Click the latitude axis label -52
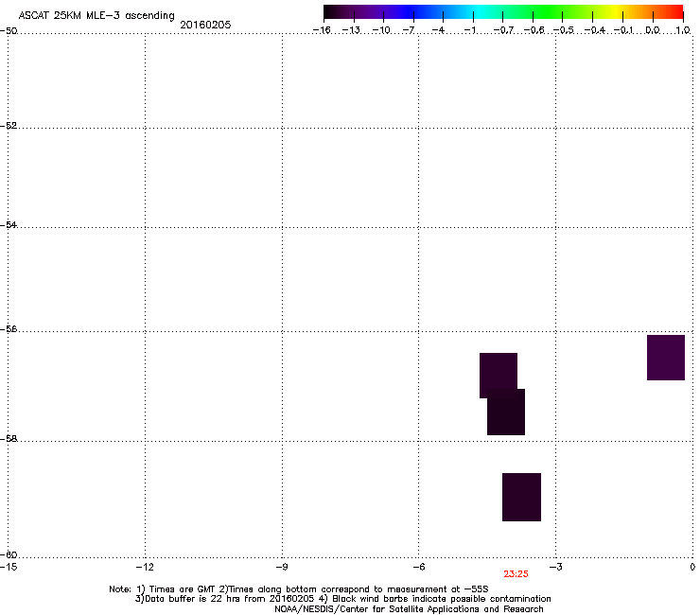 9,126
